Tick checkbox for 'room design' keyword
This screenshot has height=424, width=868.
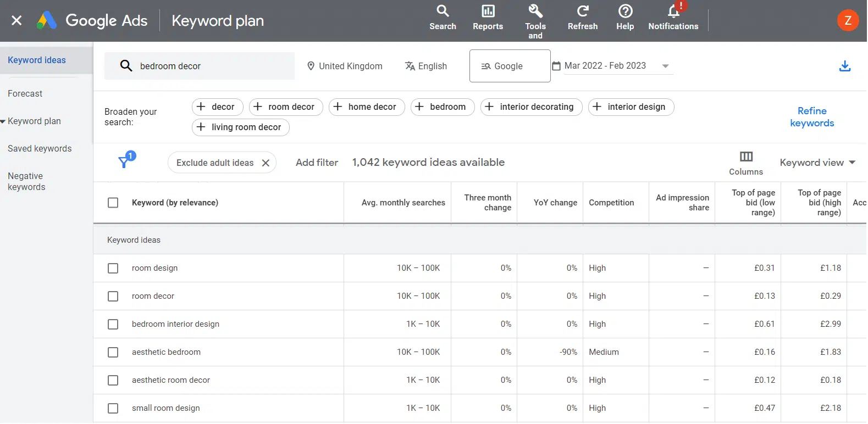113,269
